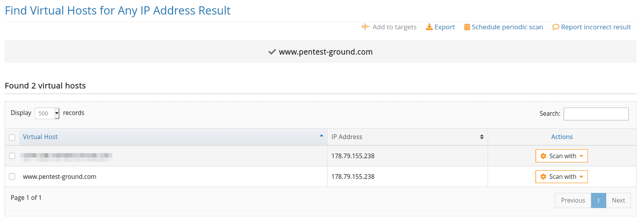The height and width of the screenshot is (221, 644).
Task: Sort table by Virtual Host column header
Action: pyautogui.click(x=40, y=137)
